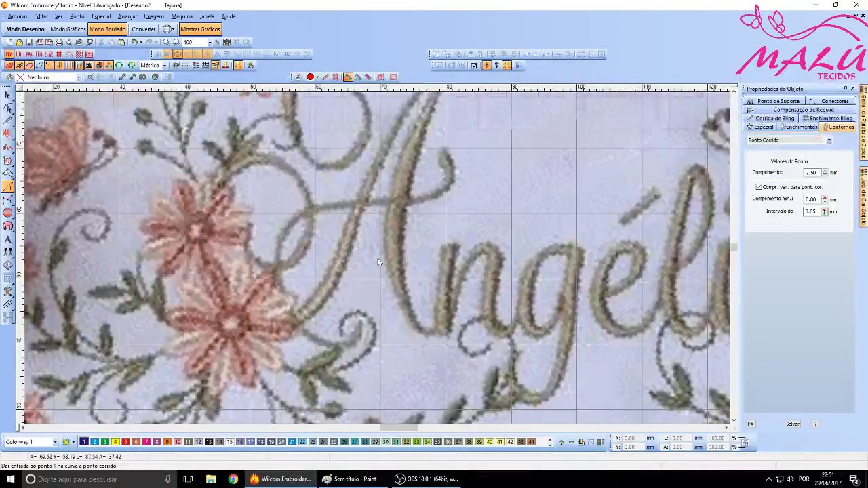Click the red record circle icon
The image size is (868, 488).
(310, 77)
